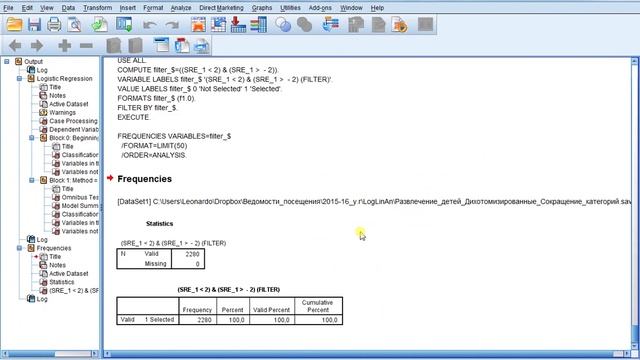The width and height of the screenshot is (640, 360).
Task: Collapse the Block 1: Method branch
Action: pyautogui.click(x=32, y=180)
